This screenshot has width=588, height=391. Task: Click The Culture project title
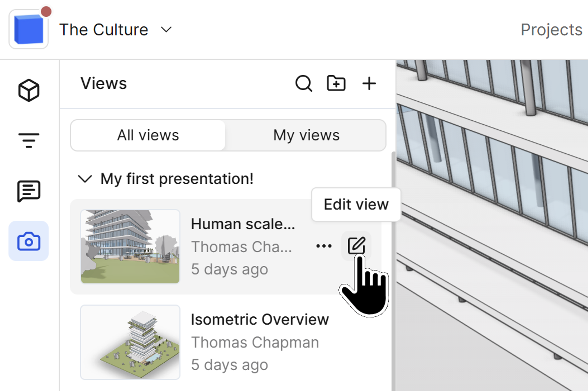pyautogui.click(x=104, y=30)
